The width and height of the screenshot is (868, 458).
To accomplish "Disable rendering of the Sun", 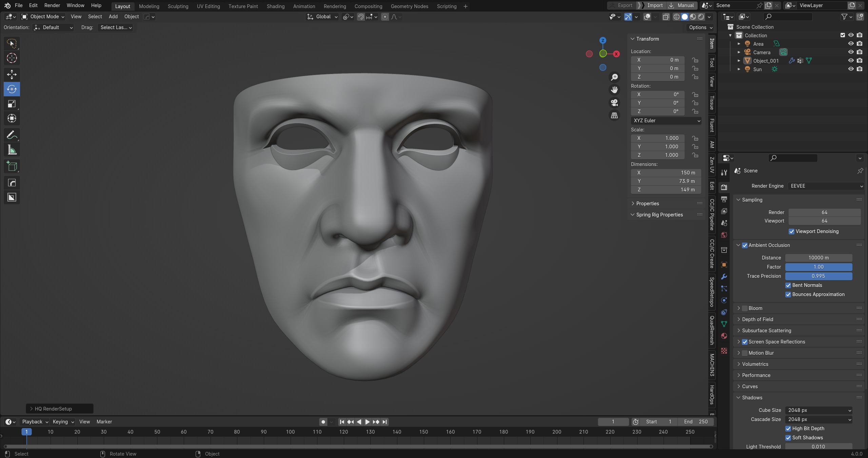I will pyautogui.click(x=860, y=69).
